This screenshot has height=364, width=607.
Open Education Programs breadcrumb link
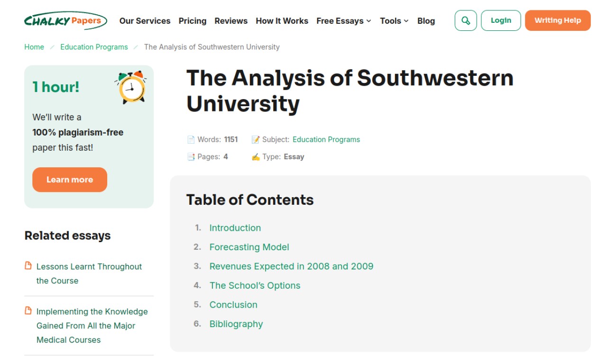pyautogui.click(x=94, y=47)
